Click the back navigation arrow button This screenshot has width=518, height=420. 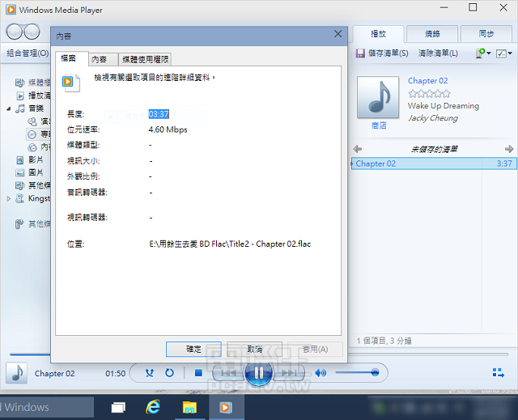click(x=14, y=32)
